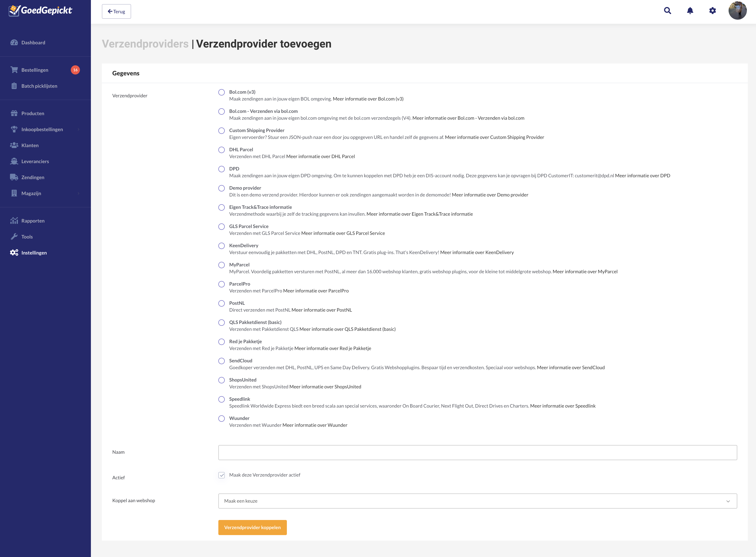Image resolution: width=756 pixels, height=557 pixels.
Task: Select the ParcelPro radio button
Action: click(222, 284)
